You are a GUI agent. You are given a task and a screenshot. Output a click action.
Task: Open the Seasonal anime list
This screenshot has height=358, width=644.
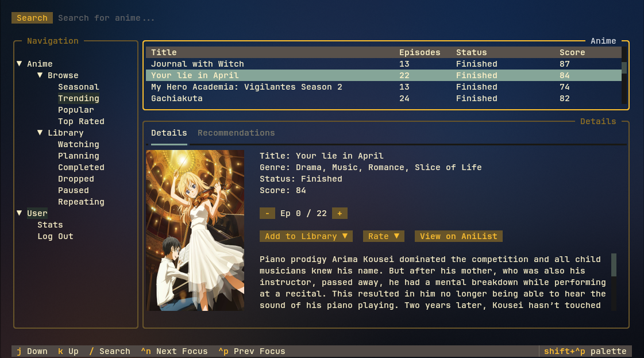[78, 87]
